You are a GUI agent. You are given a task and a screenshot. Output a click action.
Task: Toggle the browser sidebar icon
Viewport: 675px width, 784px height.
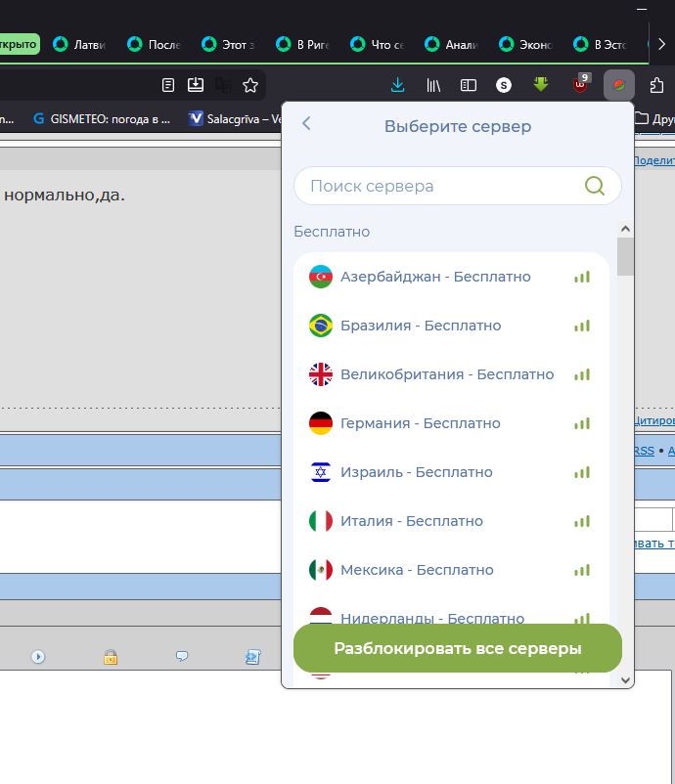[x=469, y=85]
